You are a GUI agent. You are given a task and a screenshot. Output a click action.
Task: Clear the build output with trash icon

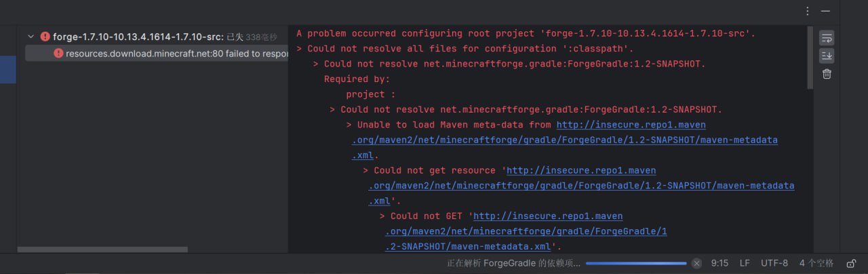pos(827,74)
